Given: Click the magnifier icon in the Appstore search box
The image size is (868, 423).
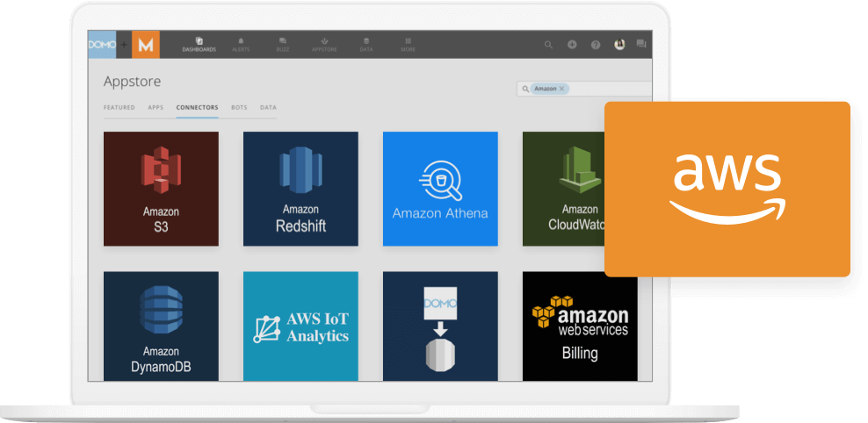Looking at the screenshot, I should tap(525, 89).
